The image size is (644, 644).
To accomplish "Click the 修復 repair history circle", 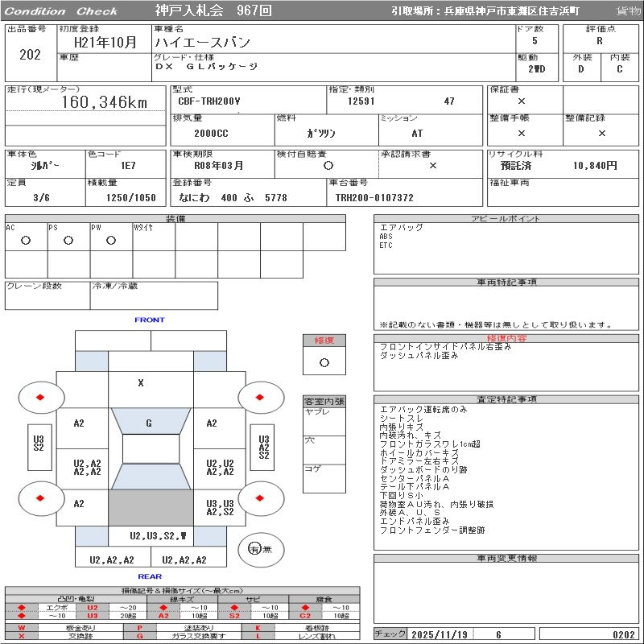I will coord(324,362).
